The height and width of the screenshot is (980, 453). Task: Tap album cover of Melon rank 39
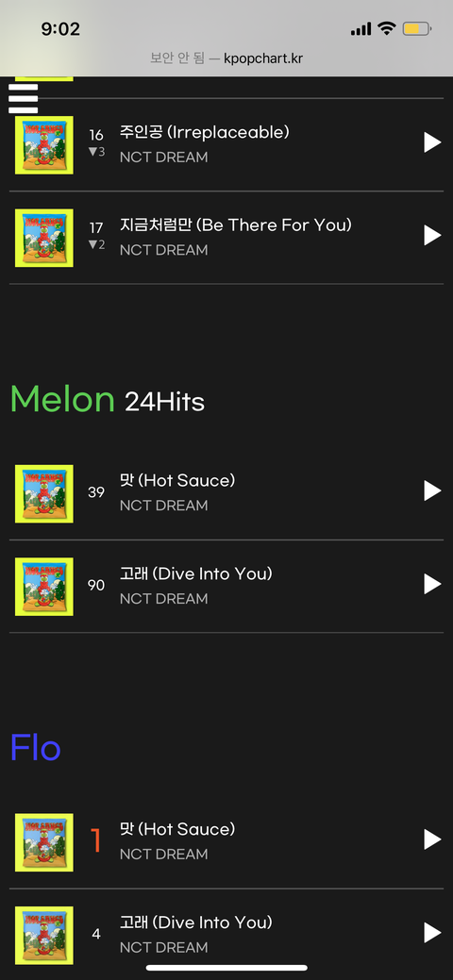43,493
